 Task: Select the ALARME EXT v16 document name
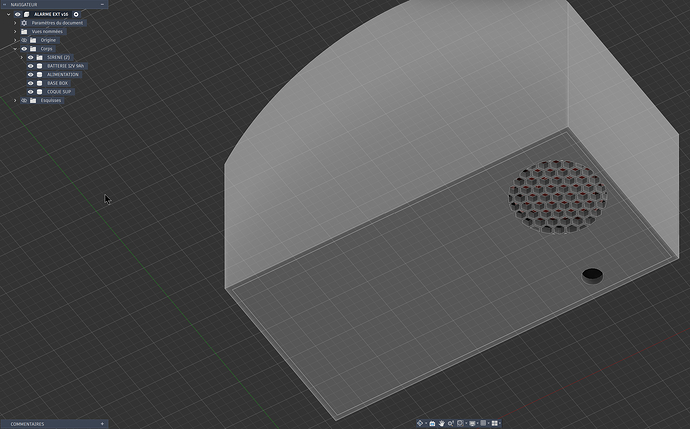(51, 14)
